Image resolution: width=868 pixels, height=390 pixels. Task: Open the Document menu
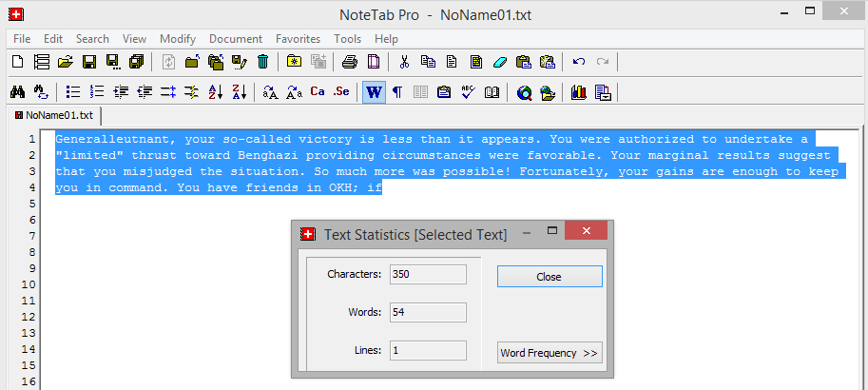click(x=236, y=39)
